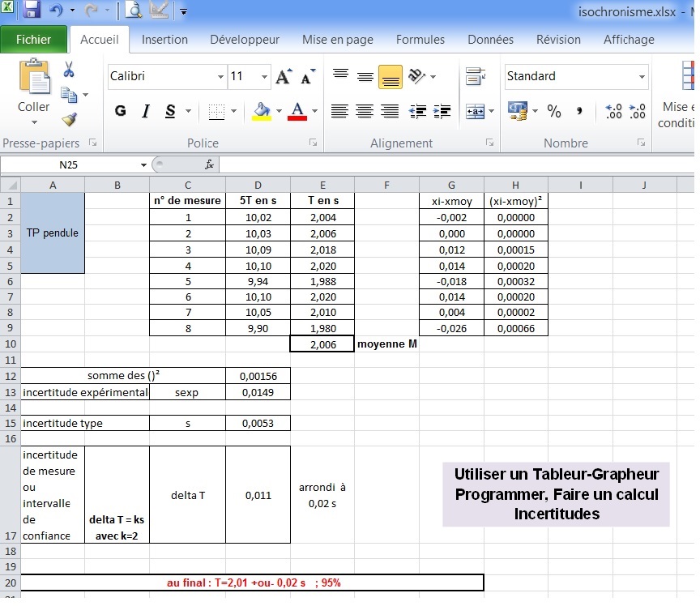Click the orientation (angled text) icon
700x606 pixels.
(x=416, y=76)
